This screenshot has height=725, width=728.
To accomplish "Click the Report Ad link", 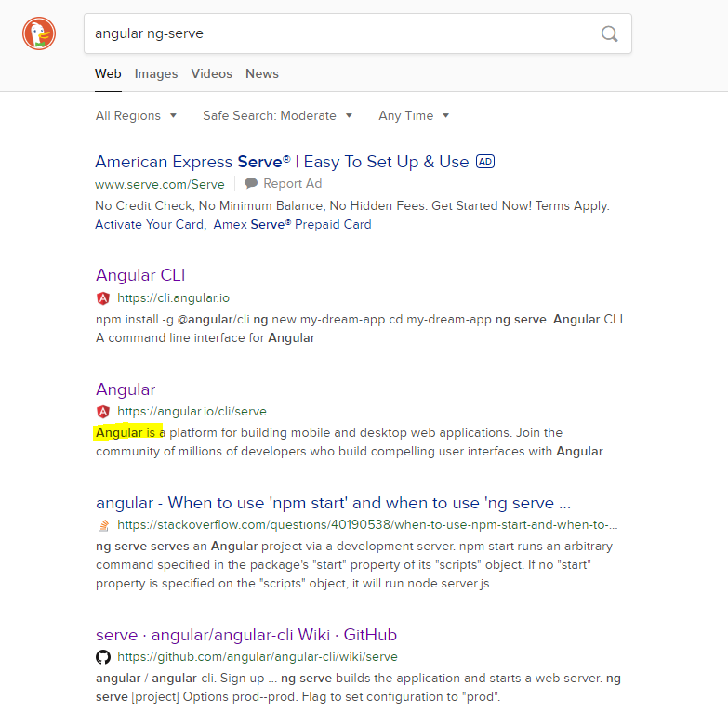I will tap(292, 184).
